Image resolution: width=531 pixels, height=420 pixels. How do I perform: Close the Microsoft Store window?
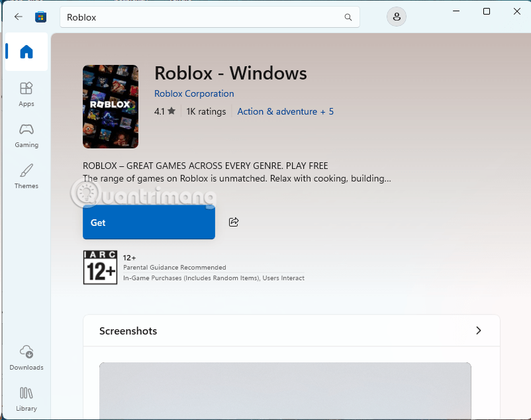517,11
